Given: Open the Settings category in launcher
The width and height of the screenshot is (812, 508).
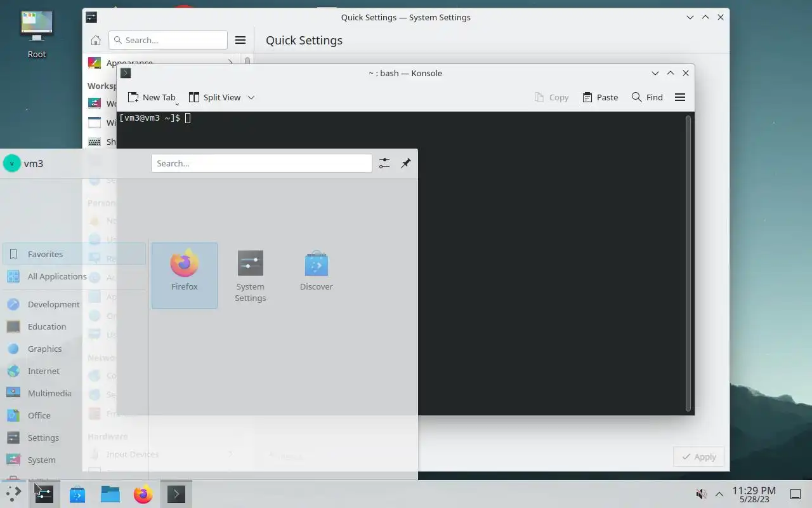Looking at the screenshot, I should click(x=74, y=438).
